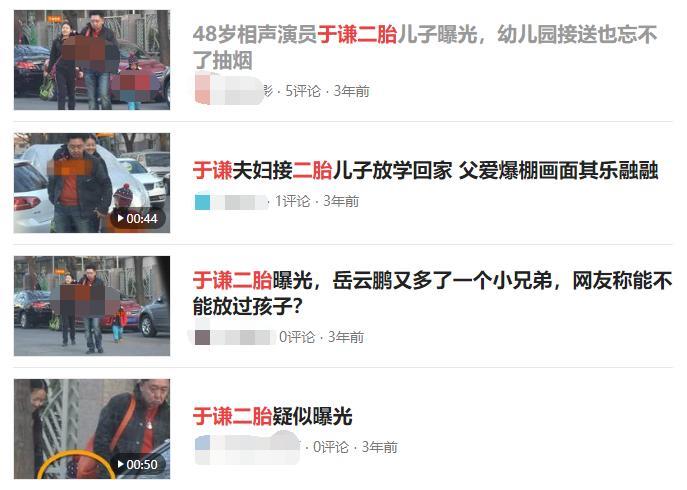
Task: Click the 3年前 timestamp on first article
Action: 351,91
